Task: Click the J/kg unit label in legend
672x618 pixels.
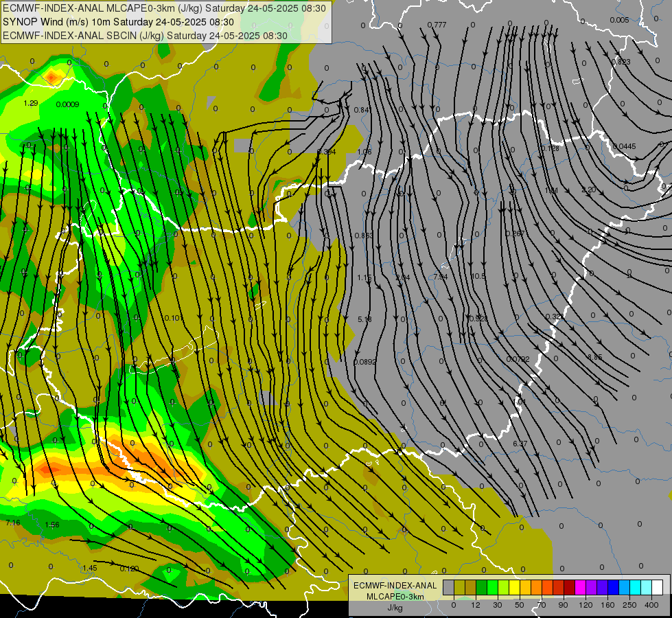Action: tap(395, 608)
